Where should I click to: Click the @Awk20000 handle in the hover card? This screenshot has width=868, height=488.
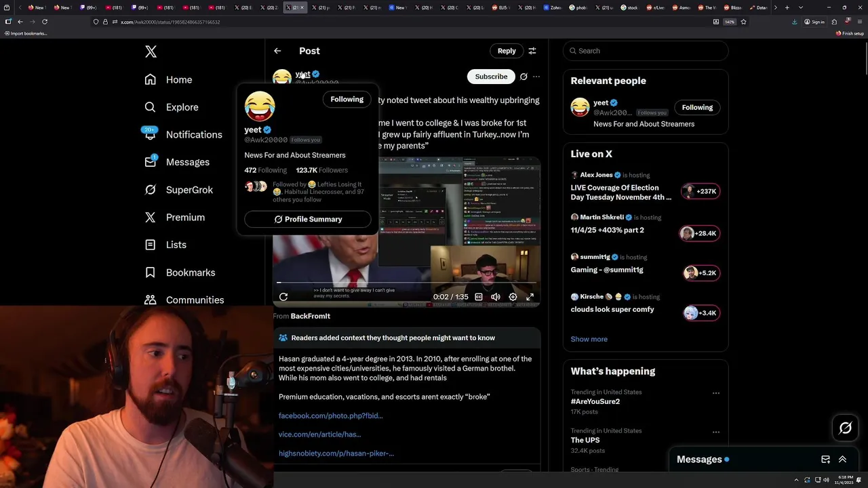coord(266,140)
